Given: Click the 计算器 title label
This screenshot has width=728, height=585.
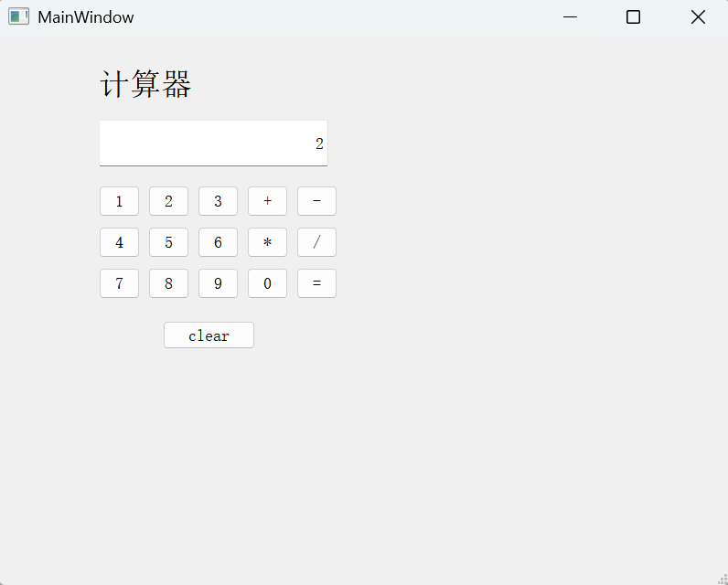Looking at the screenshot, I should point(145,84).
